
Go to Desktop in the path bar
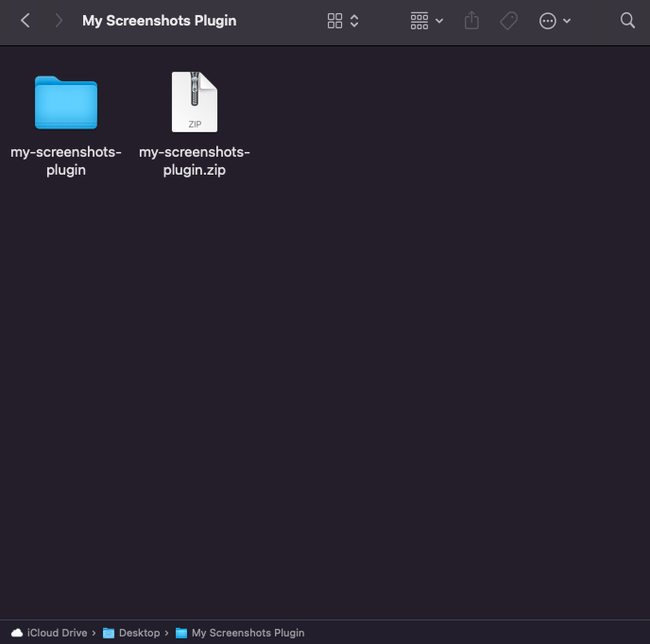point(139,633)
